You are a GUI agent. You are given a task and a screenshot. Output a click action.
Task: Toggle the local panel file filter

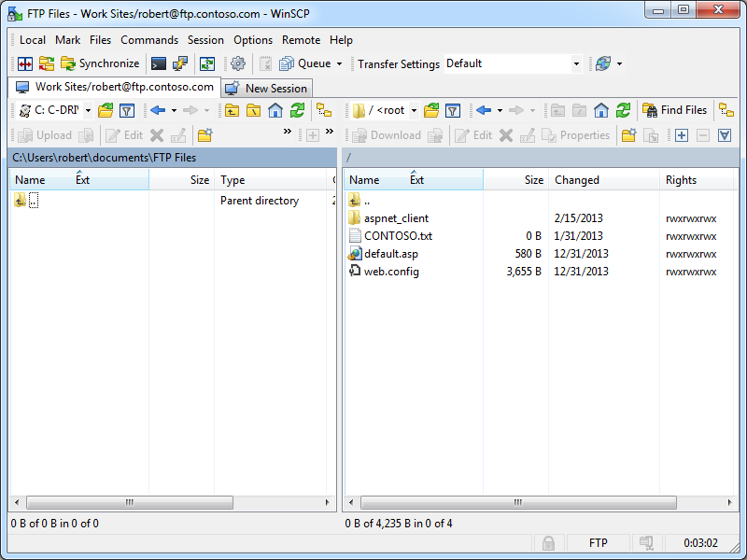[127, 110]
